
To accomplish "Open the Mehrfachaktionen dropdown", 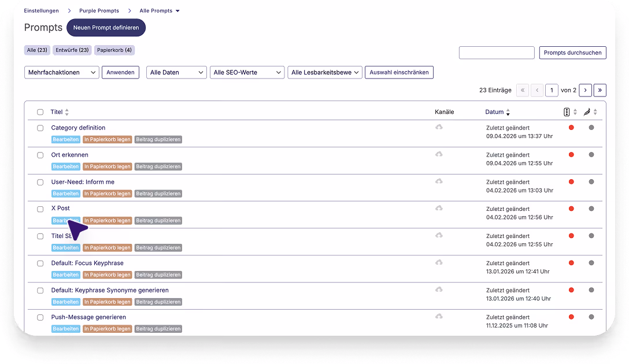I will 62,73.
